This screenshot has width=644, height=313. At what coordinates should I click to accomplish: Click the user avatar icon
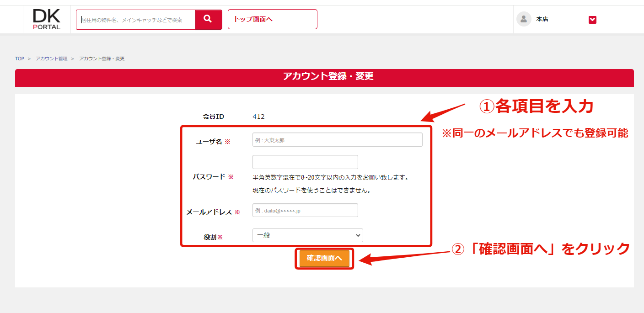tap(524, 19)
